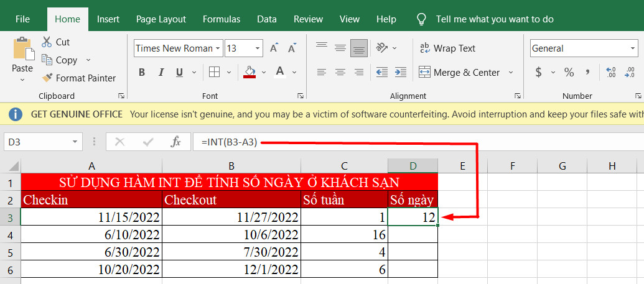Open the font size dropdown
The width and height of the screenshot is (644, 284).
click(x=258, y=48)
